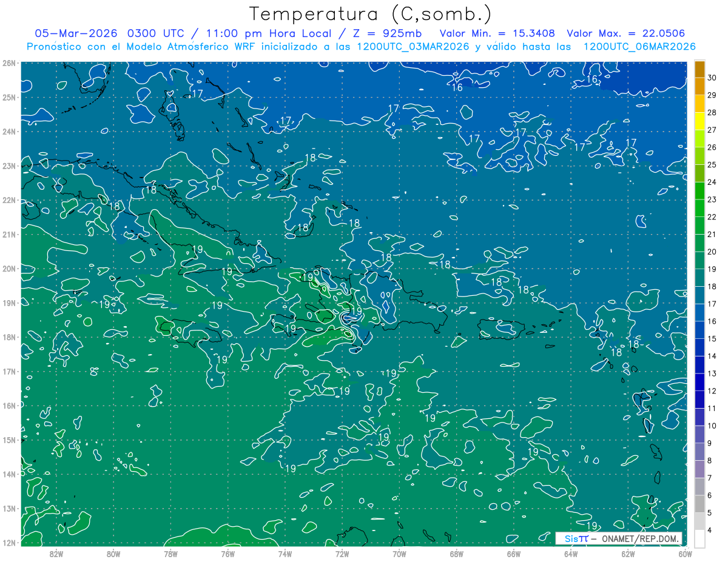This screenshot has width=728, height=562.
Task: Click the topmost brown swatch above legend 30
Action: pyautogui.click(x=699, y=70)
